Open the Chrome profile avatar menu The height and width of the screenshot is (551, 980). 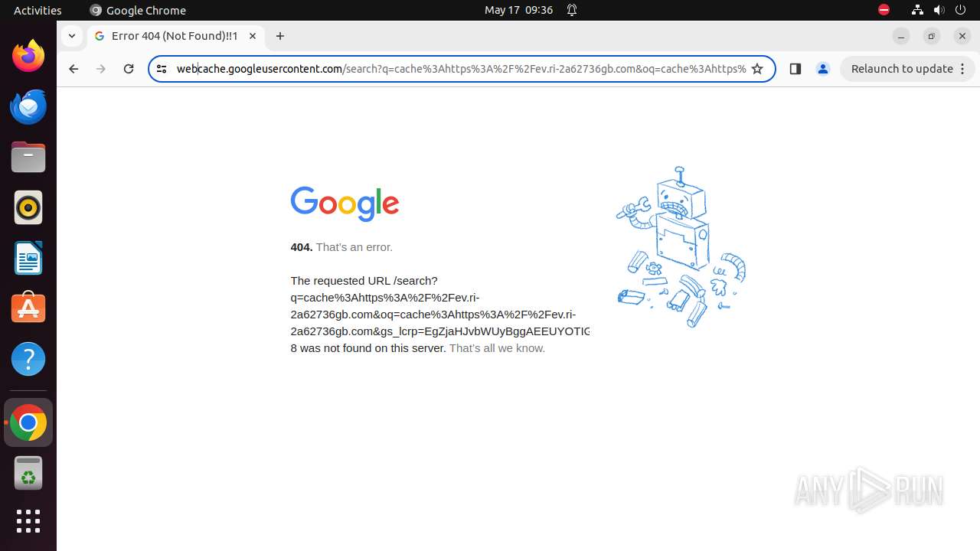(823, 69)
